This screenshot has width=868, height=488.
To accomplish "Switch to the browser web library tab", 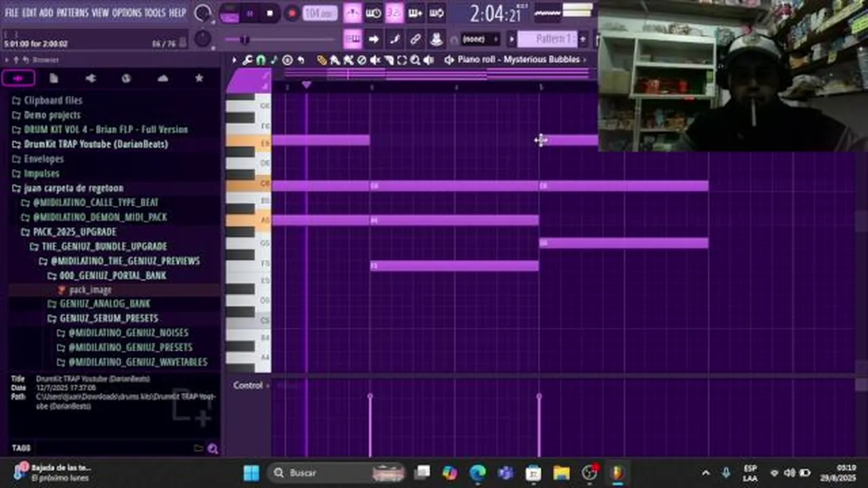I will 126,79.
